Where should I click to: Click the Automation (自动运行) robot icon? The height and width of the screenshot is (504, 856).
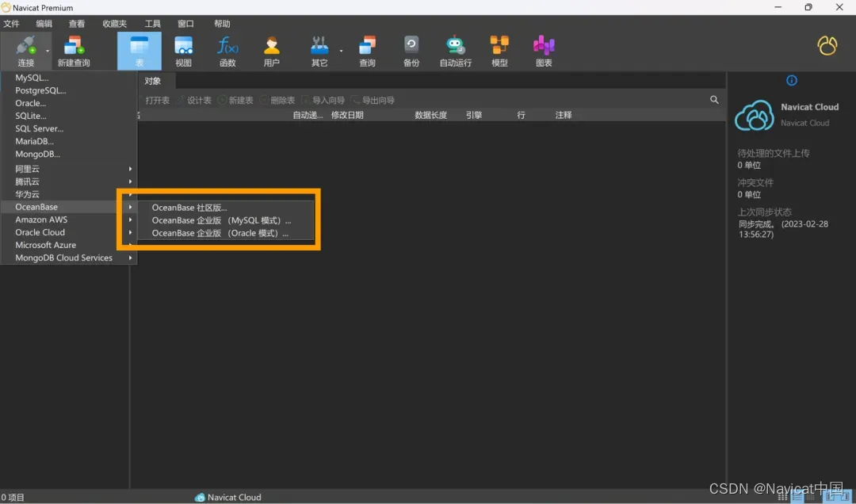click(x=455, y=46)
